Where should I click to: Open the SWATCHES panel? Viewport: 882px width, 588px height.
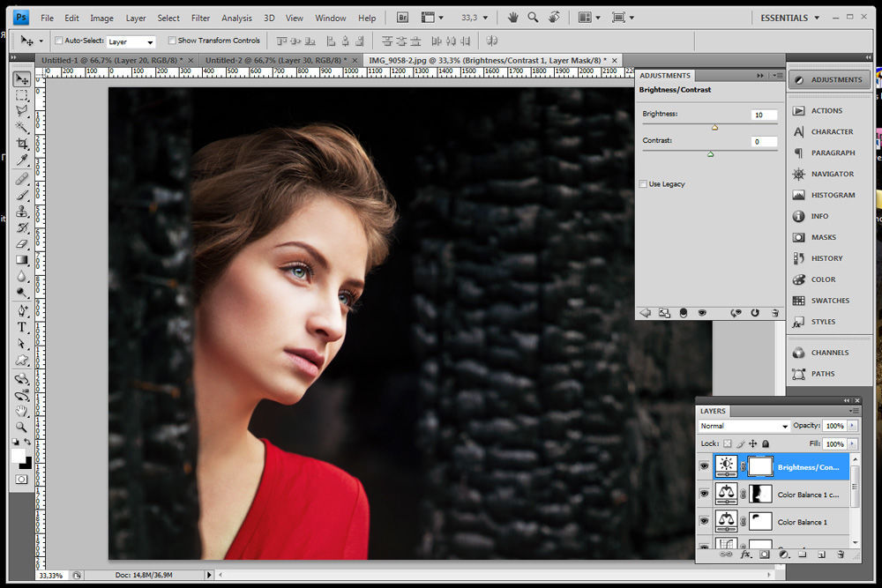coord(829,301)
